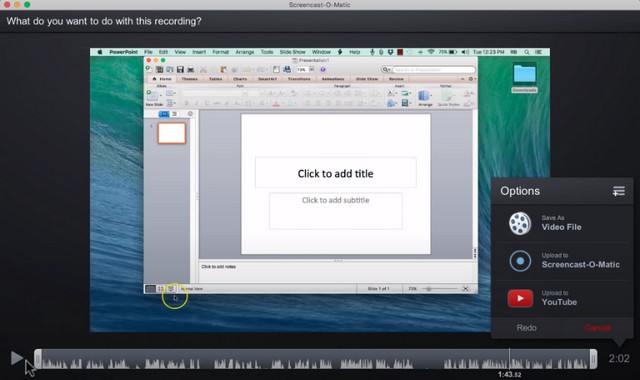This screenshot has width=640, height=380.
Task: Select the outline pane tab
Action: (174, 114)
